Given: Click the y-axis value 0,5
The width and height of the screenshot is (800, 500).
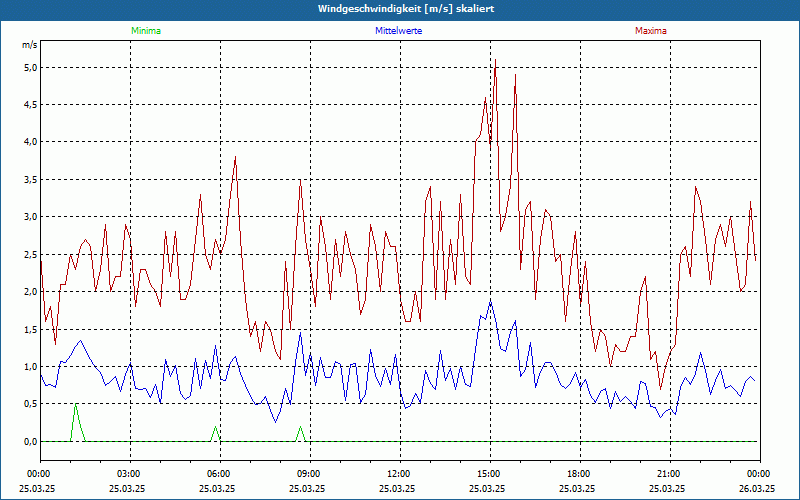Looking at the screenshot, I should pyautogui.click(x=31, y=404).
